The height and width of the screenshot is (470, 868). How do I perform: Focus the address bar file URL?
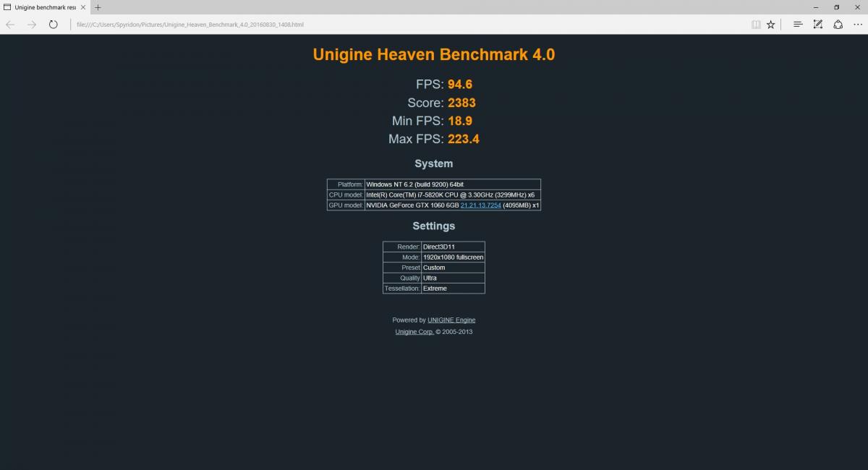click(x=190, y=25)
